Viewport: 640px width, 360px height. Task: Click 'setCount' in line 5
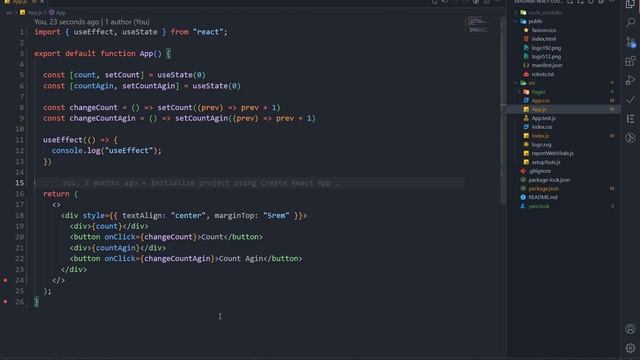[122, 75]
